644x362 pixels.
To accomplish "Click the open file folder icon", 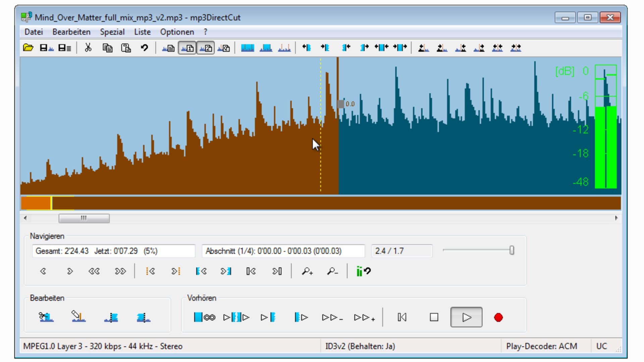I will tap(28, 48).
